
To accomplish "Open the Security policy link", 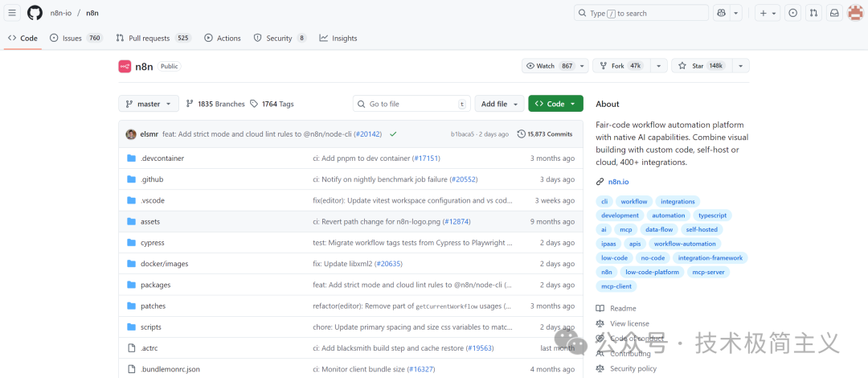I will coord(633,368).
